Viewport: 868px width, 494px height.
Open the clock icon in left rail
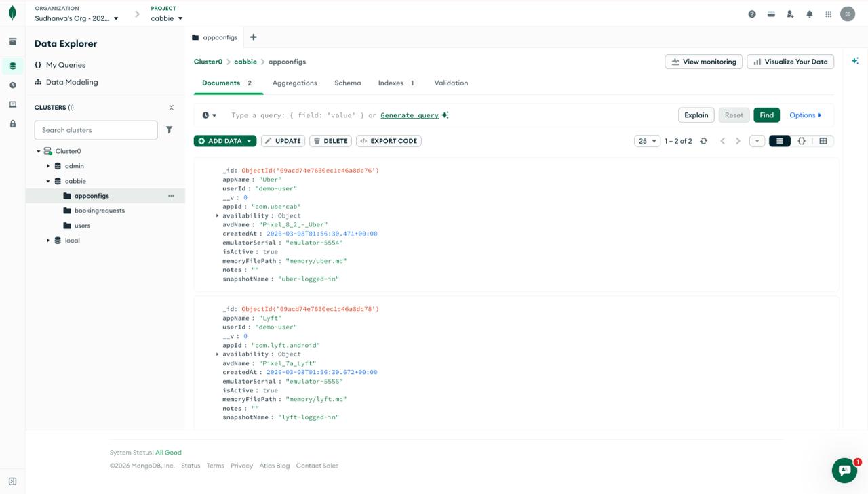pos(12,85)
